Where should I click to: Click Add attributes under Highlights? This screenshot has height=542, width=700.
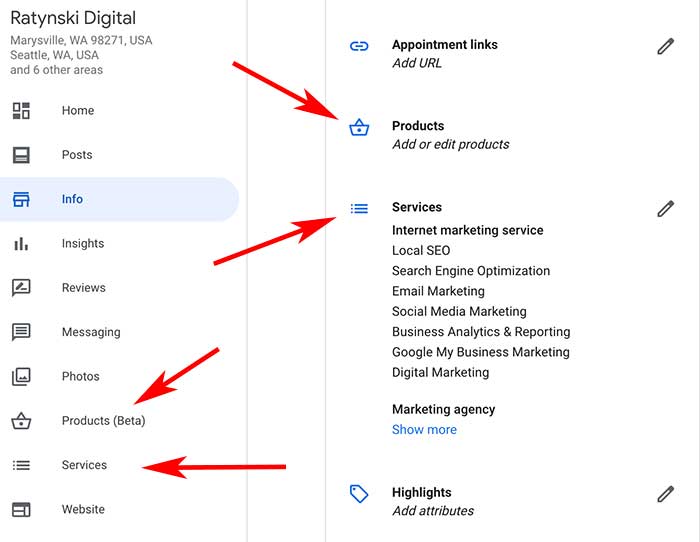pyautogui.click(x=433, y=511)
